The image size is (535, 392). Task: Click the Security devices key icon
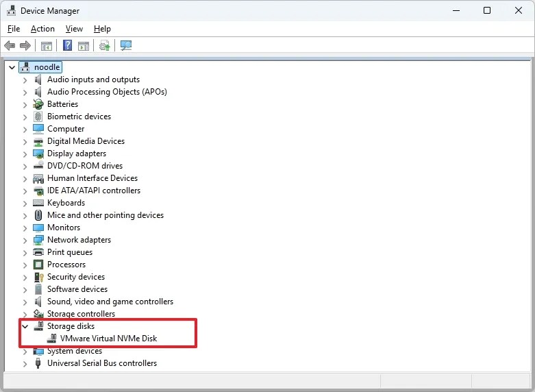click(x=38, y=277)
